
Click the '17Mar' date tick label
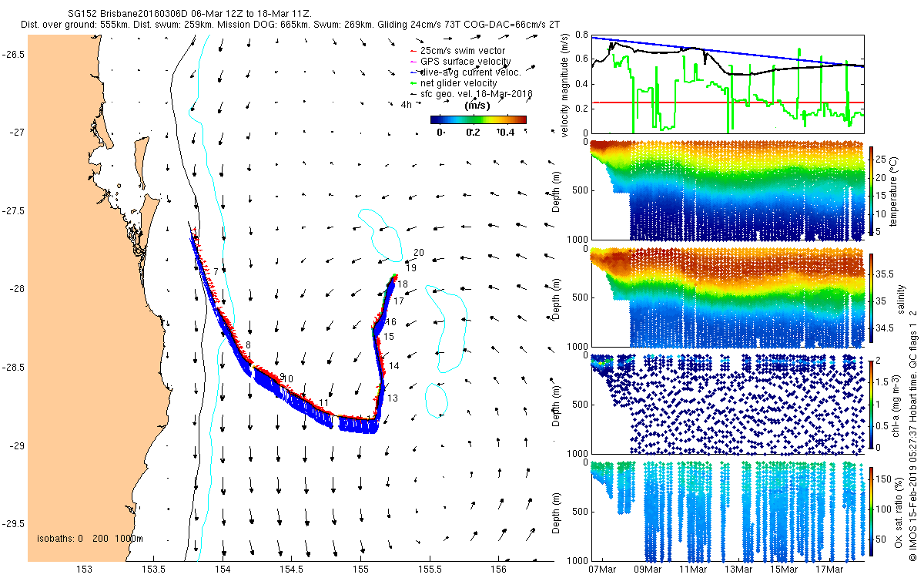[830, 570]
